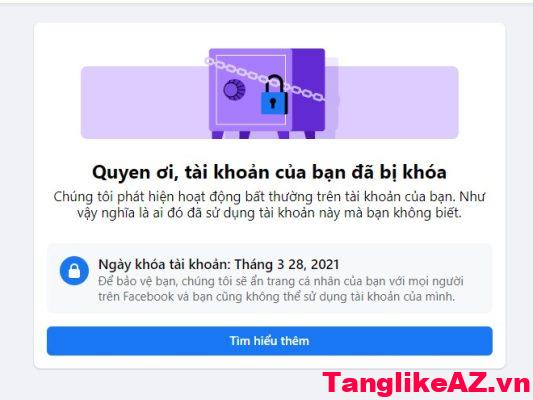Click the combination dial on the safe

pos(234,89)
